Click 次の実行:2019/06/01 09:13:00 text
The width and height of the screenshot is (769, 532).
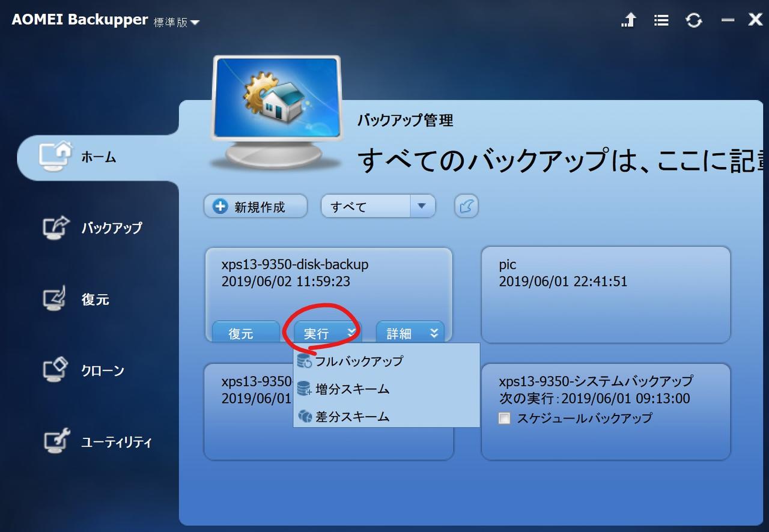coord(594,399)
